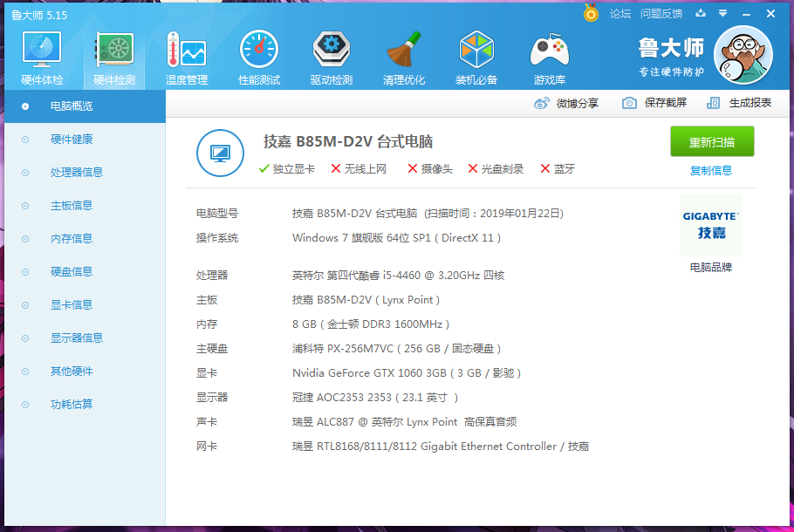Image resolution: width=794 pixels, height=532 pixels.
Task: Click 浦科特 PX-256M7VC disk text
Action: click(x=396, y=349)
